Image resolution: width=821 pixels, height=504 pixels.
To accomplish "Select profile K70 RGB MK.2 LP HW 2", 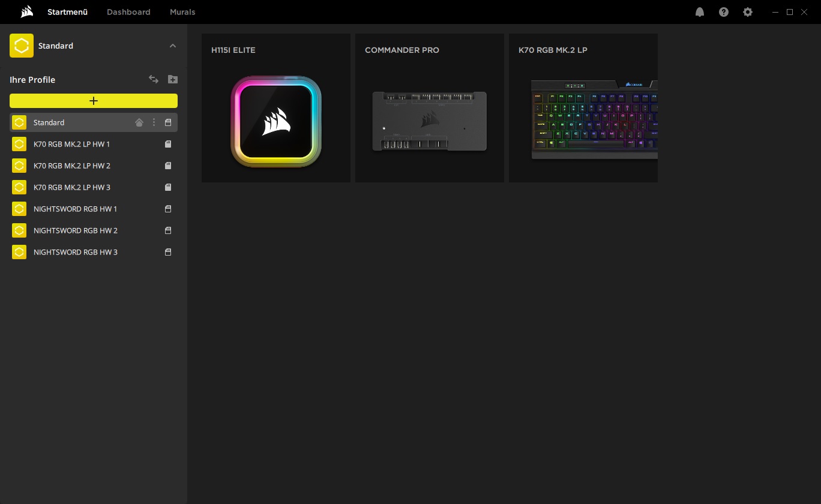I will coord(94,166).
